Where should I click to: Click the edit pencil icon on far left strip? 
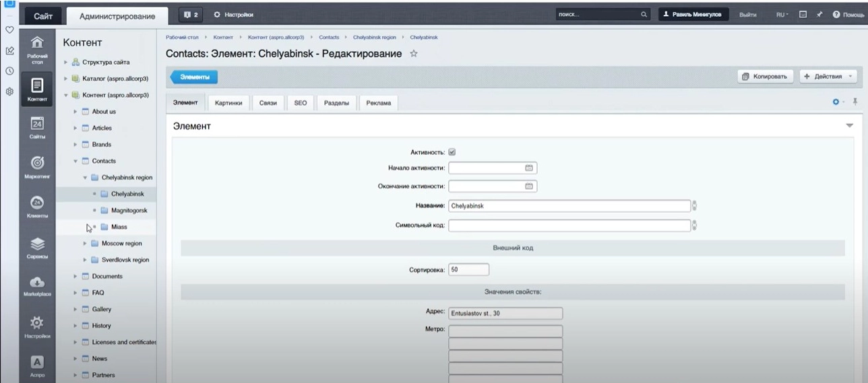pos(9,50)
